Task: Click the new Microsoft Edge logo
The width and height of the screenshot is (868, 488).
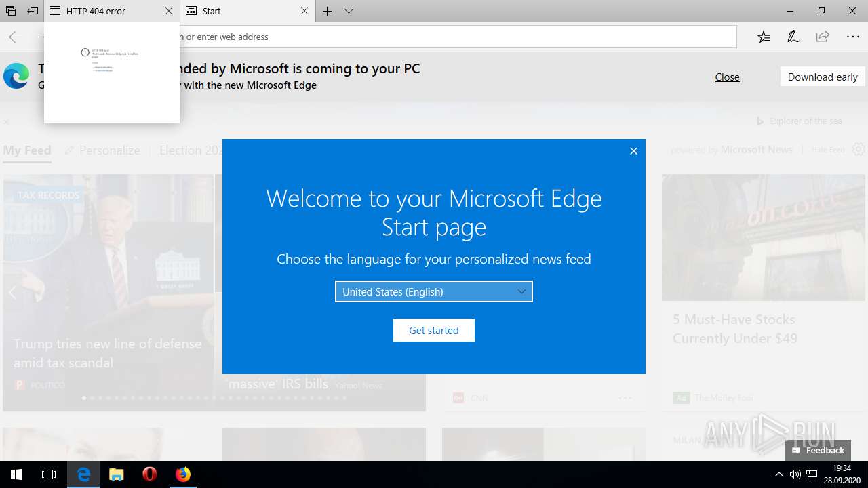Action: (x=16, y=76)
